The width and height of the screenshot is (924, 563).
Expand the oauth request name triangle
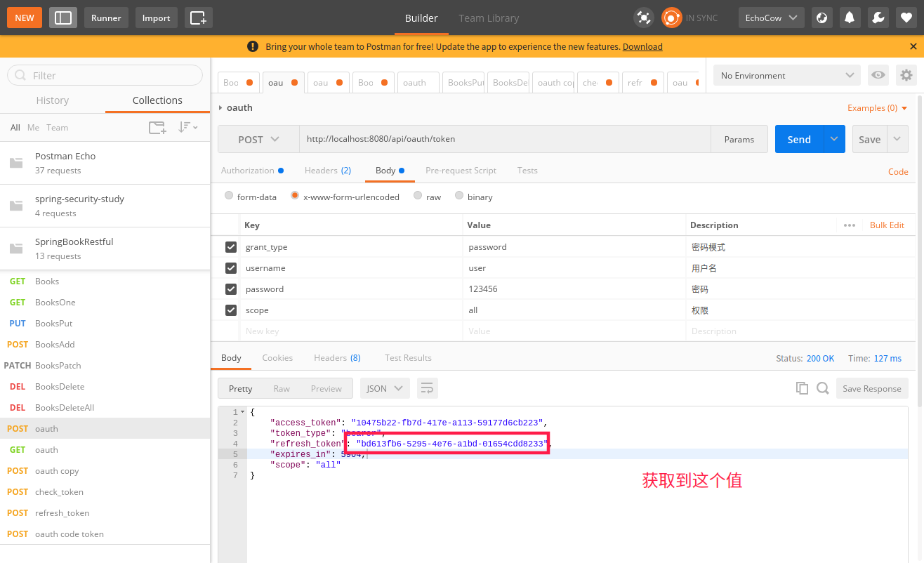click(x=220, y=107)
